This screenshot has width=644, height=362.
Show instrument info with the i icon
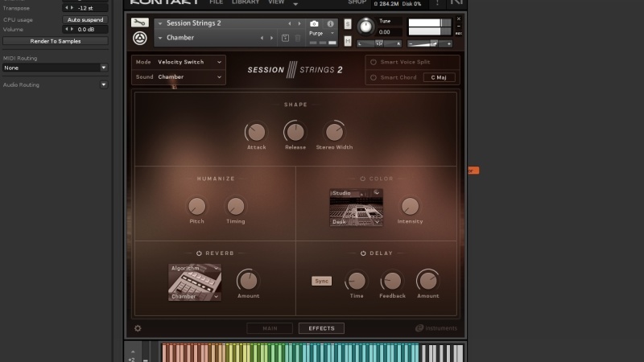[x=330, y=24]
